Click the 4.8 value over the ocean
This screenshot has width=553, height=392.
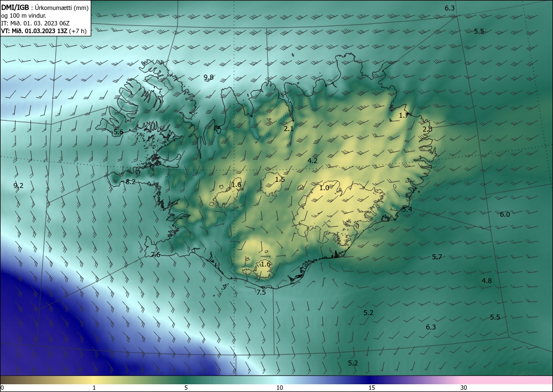point(487,281)
